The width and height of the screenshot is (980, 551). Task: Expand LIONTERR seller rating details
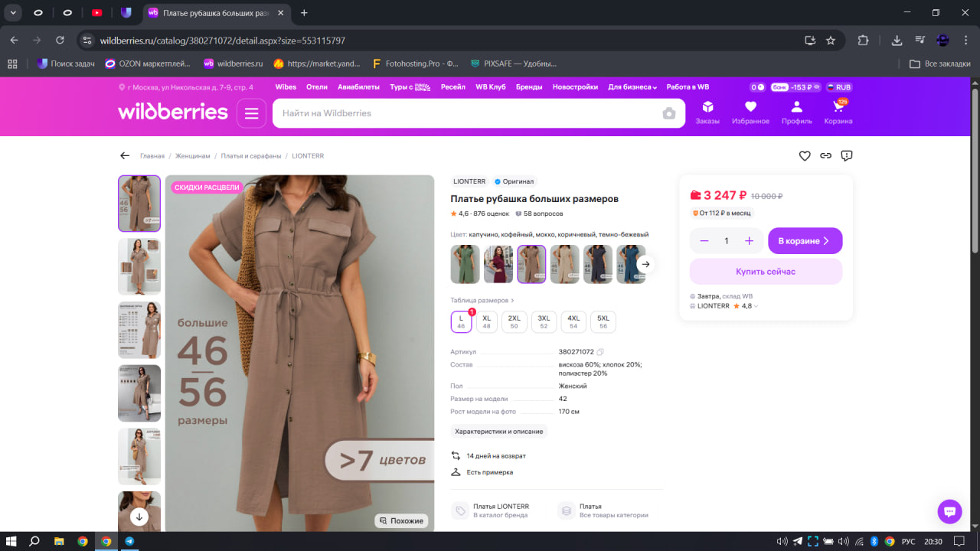click(756, 306)
